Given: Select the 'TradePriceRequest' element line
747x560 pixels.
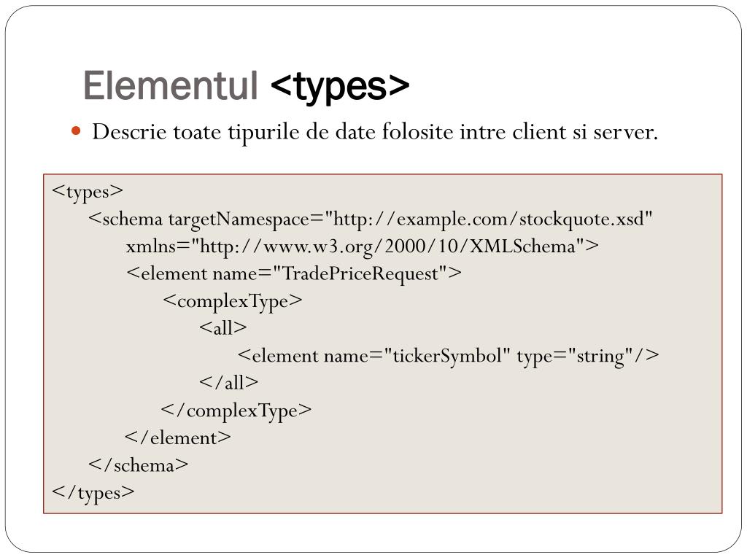Looking at the screenshot, I should pyautogui.click(x=294, y=274).
